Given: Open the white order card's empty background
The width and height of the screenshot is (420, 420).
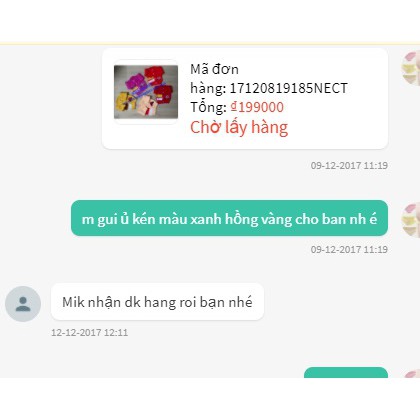Looking at the screenshot, I should click(x=333, y=133).
